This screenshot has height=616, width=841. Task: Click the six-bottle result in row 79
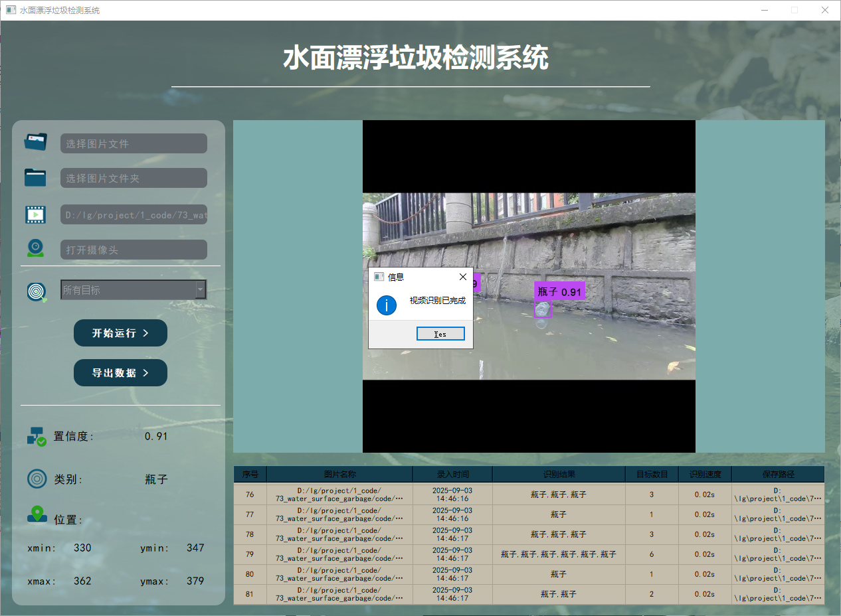click(x=559, y=554)
